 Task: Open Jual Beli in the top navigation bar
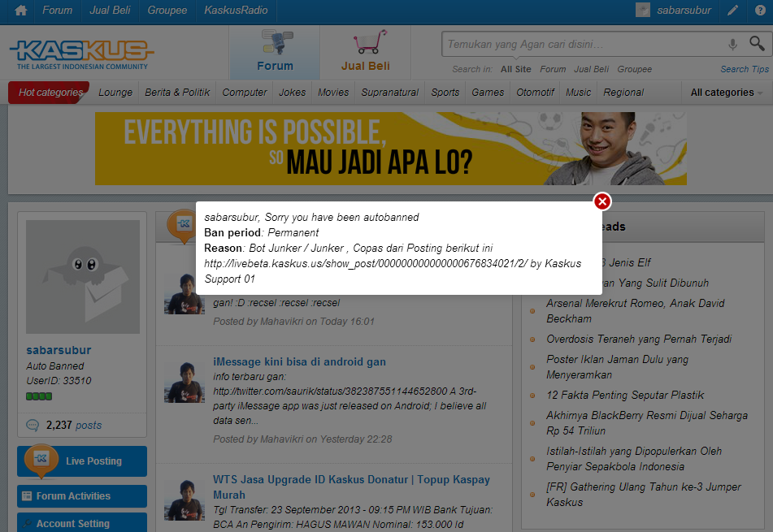click(x=110, y=11)
